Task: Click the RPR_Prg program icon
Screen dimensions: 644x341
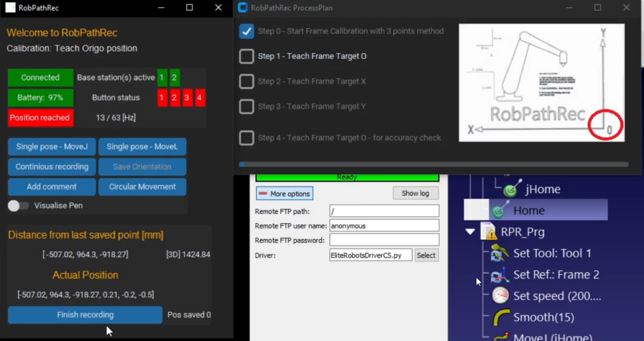Action: pyautogui.click(x=488, y=232)
